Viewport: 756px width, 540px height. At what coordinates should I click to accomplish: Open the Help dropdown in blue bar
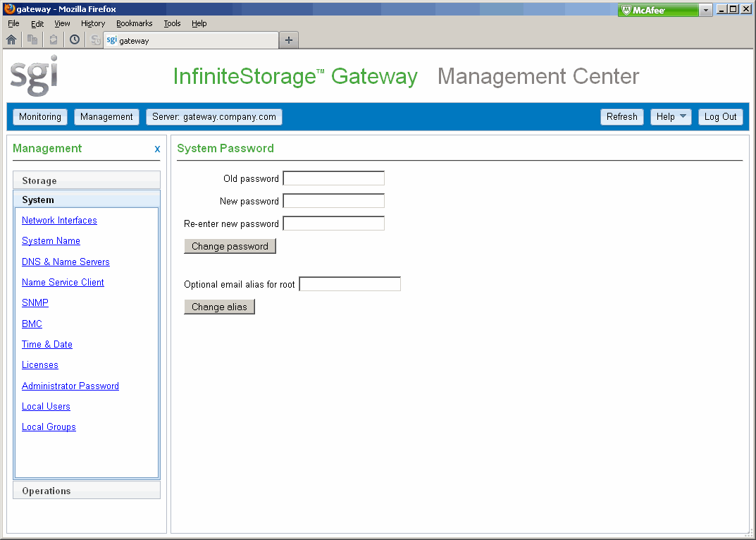click(x=671, y=117)
